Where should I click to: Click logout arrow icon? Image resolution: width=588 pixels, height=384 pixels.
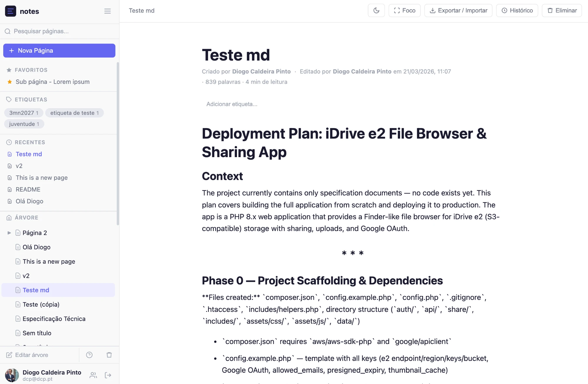108,375
